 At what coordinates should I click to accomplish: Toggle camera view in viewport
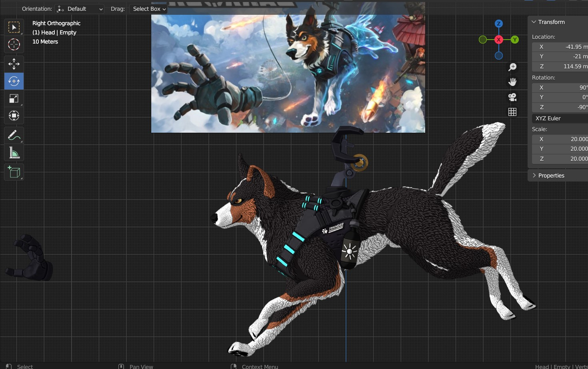512,97
